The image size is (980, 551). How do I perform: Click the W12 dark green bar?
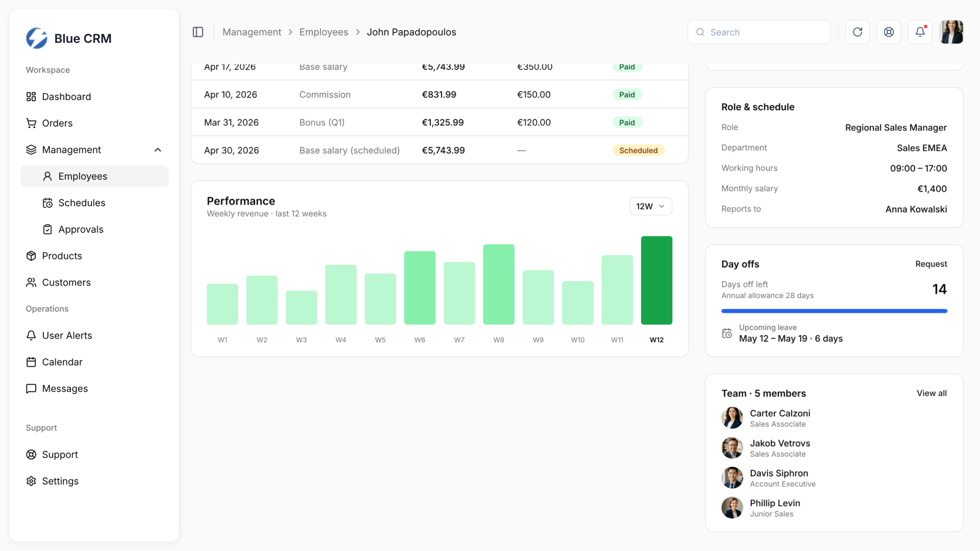(x=656, y=280)
